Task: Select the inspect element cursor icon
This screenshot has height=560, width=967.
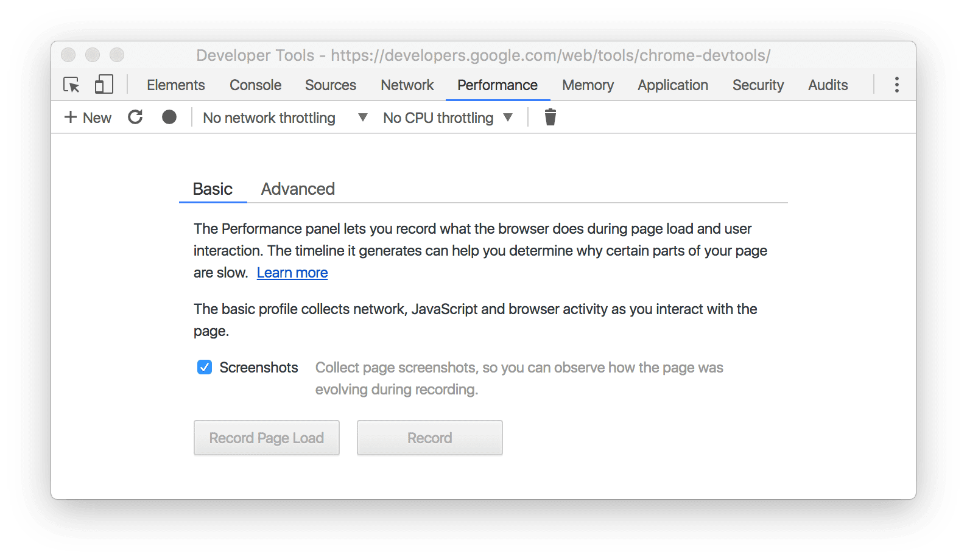Action: click(x=71, y=85)
